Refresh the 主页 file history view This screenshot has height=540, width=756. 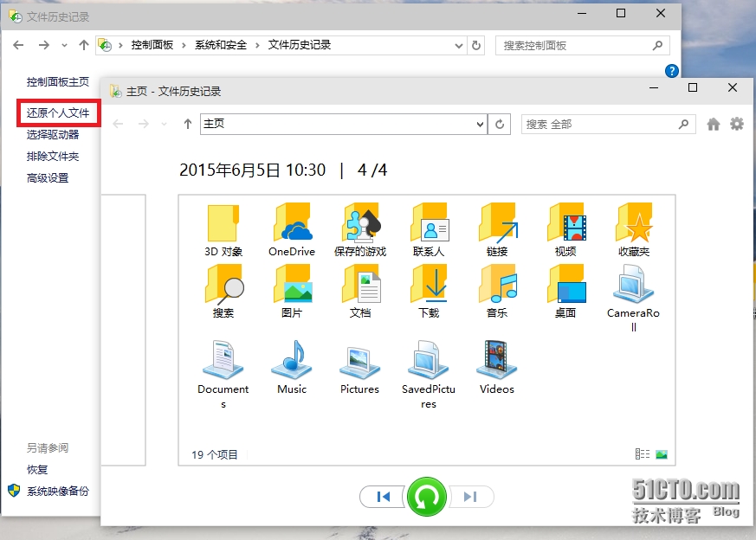(500, 125)
